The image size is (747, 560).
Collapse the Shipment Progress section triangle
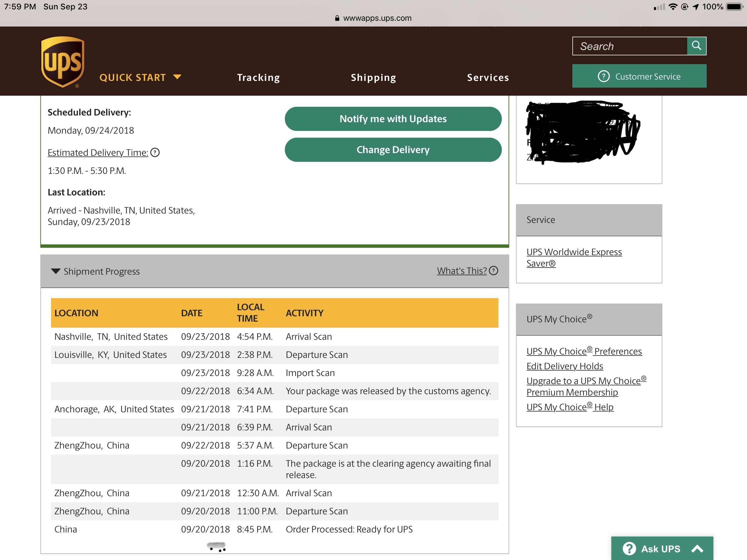click(56, 271)
